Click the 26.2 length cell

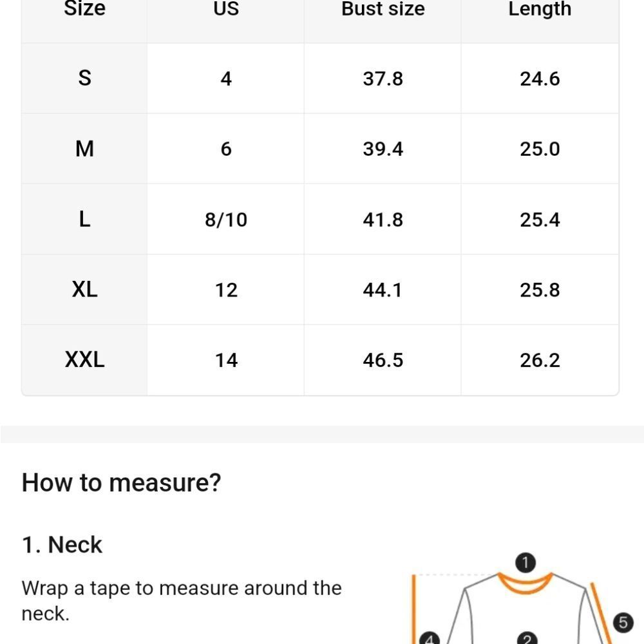[x=540, y=360]
